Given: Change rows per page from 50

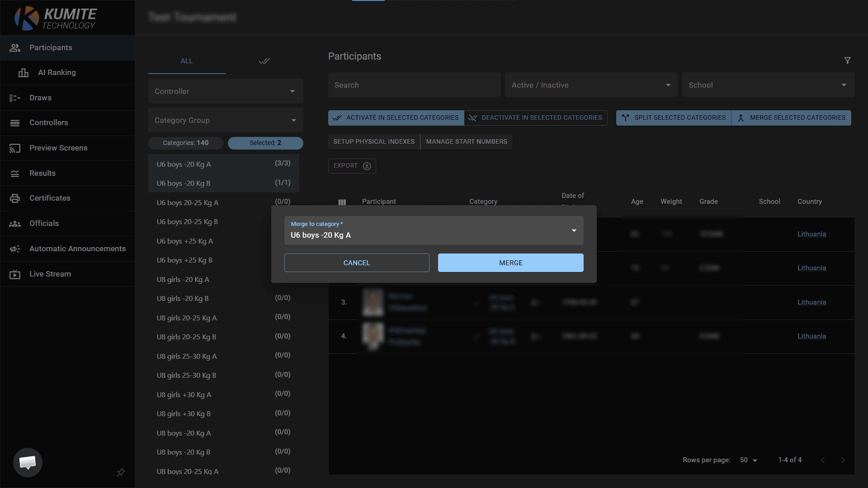Looking at the screenshot, I should click(748, 460).
